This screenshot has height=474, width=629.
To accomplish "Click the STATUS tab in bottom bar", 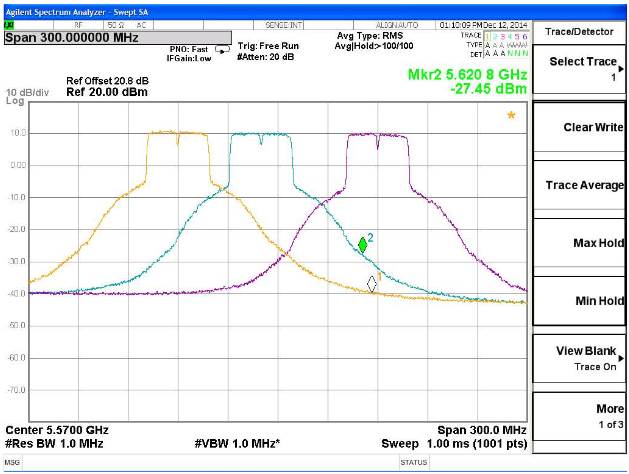I will [414, 463].
